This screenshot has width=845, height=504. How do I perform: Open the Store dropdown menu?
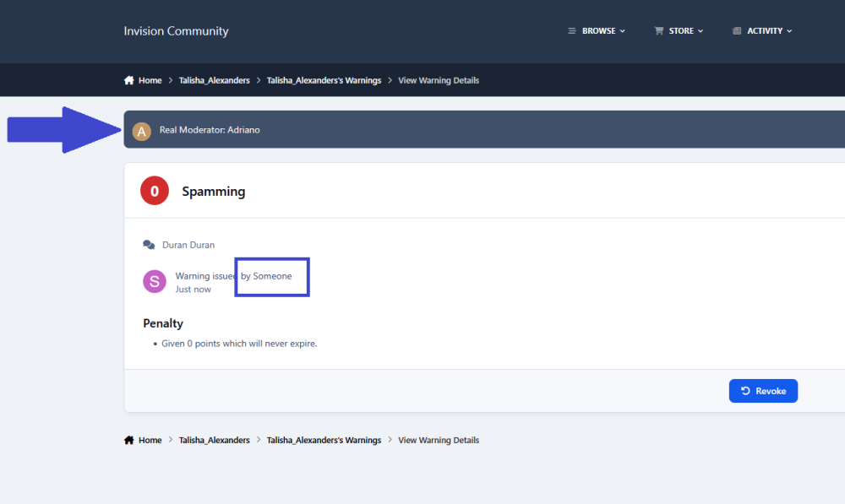pyautogui.click(x=679, y=31)
